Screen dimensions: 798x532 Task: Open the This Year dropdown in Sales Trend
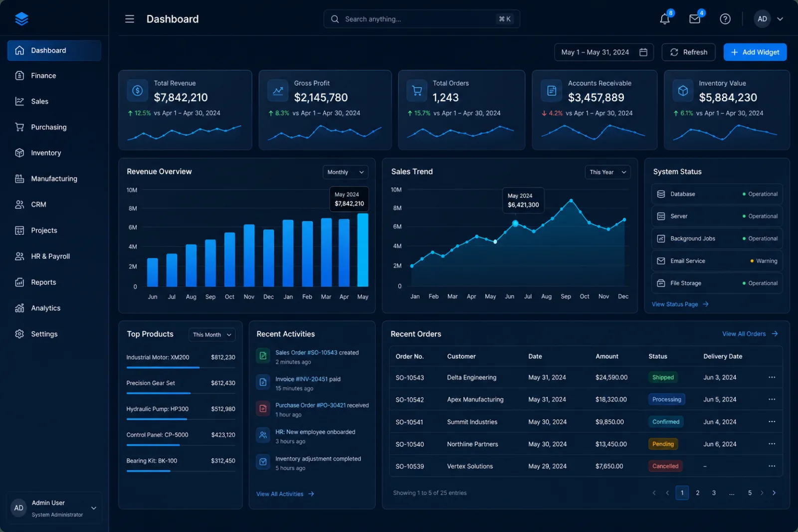tap(607, 172)
